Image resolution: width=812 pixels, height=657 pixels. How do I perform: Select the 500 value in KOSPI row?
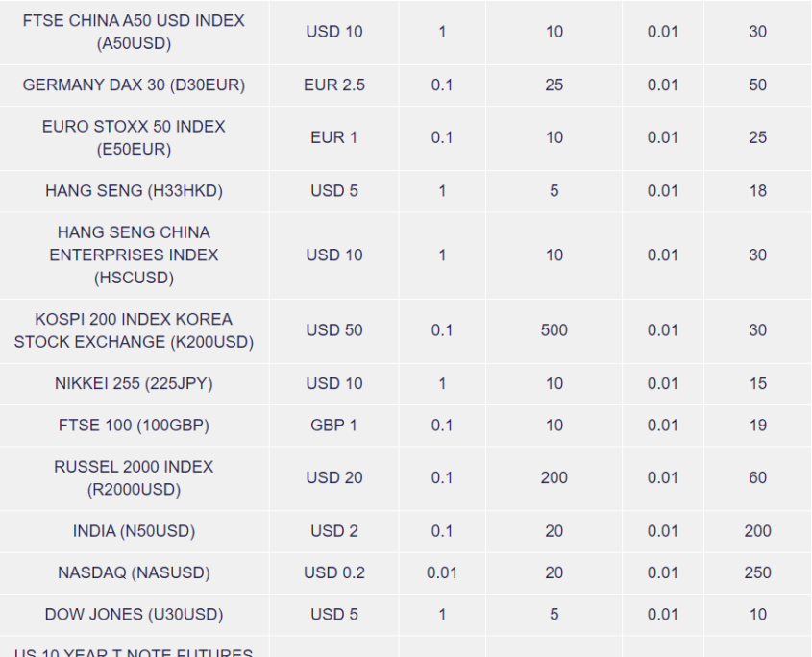(554, 330)
